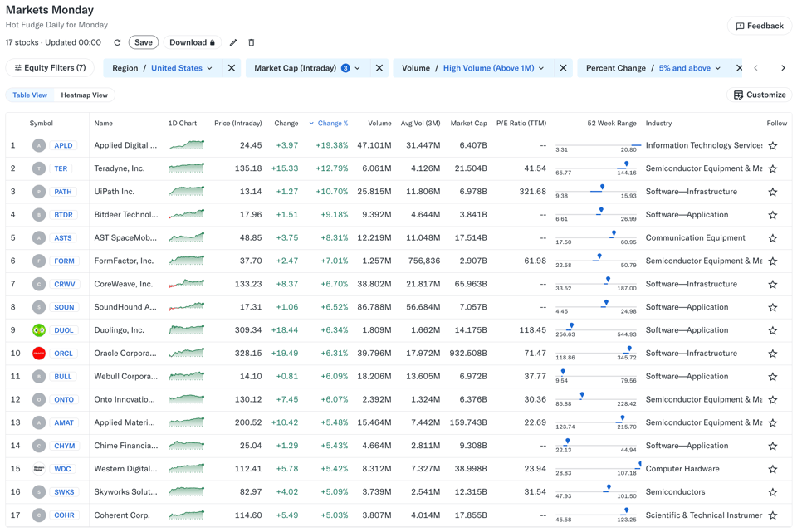The height and width of the screenshot is (532, 797).
Task: Open the Feedback dialog
Action: [759, 26]
